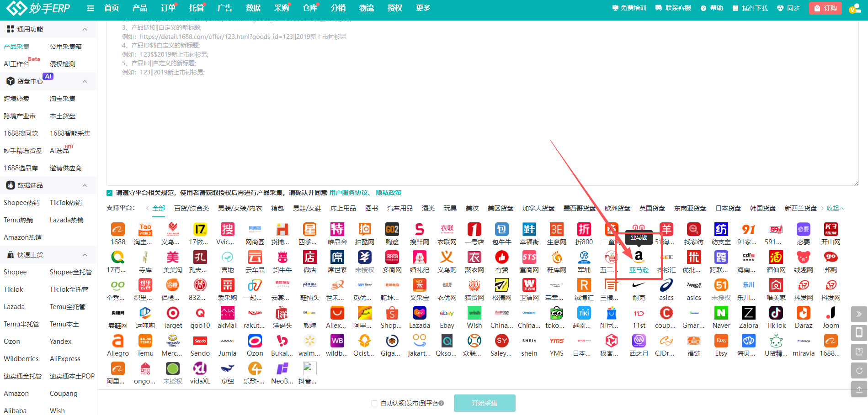868x415 pixels.
Task: Select the 1688 platform icon
Action: tap(117, 230)
